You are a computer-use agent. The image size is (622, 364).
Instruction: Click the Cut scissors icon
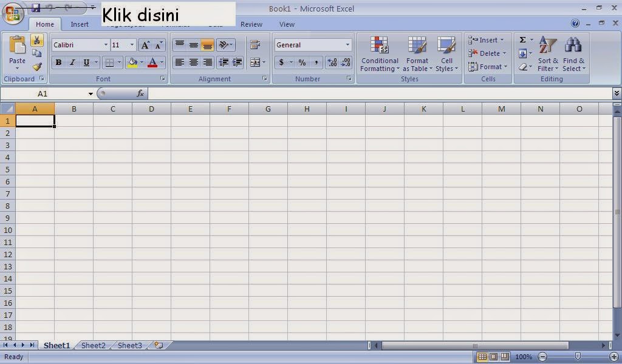[36, 40]
